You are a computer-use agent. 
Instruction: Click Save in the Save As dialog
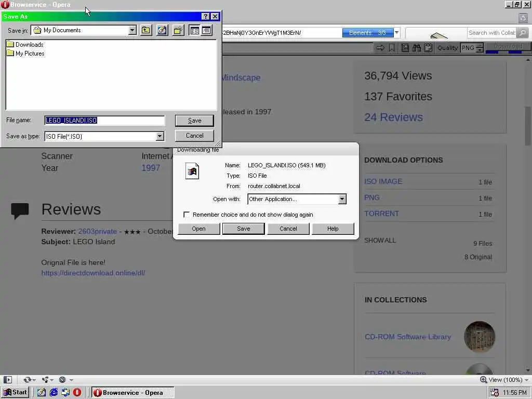pos(194,121)
